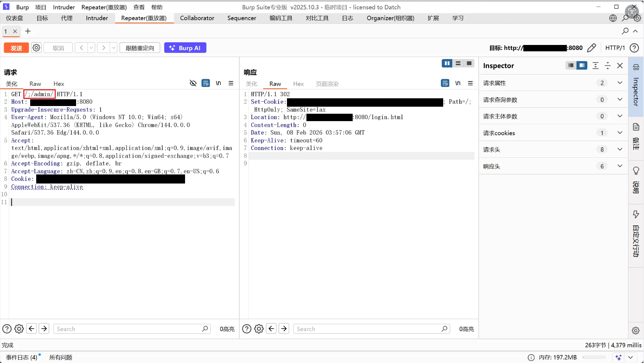
Task: Click the 跟随重定向 follow redirect button
Action: [140, 48]
